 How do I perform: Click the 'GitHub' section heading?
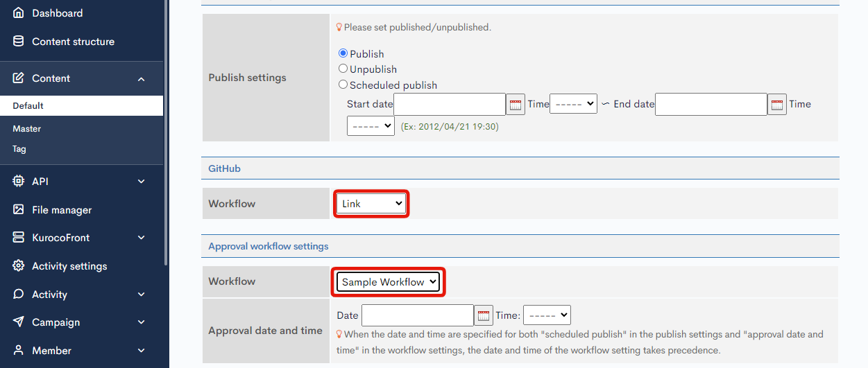(x=225, y=168)
